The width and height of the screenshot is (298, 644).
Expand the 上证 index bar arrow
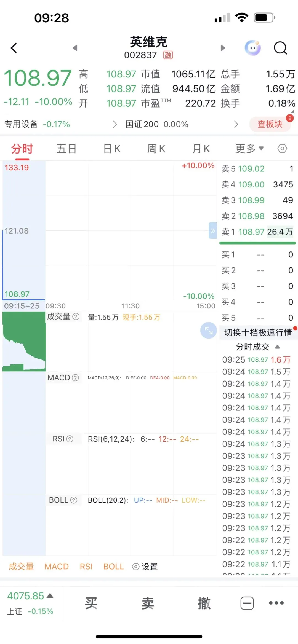point(50,596)
